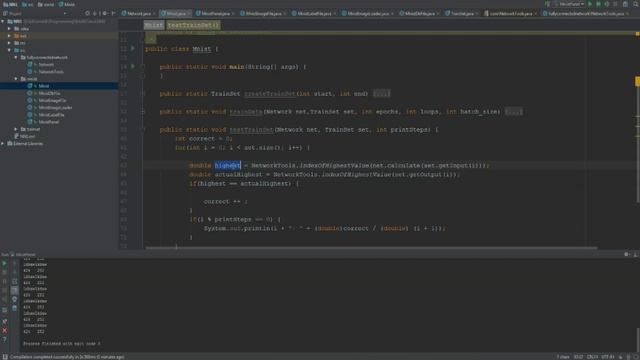Open MnistPanel in project tree

[49, 122]
